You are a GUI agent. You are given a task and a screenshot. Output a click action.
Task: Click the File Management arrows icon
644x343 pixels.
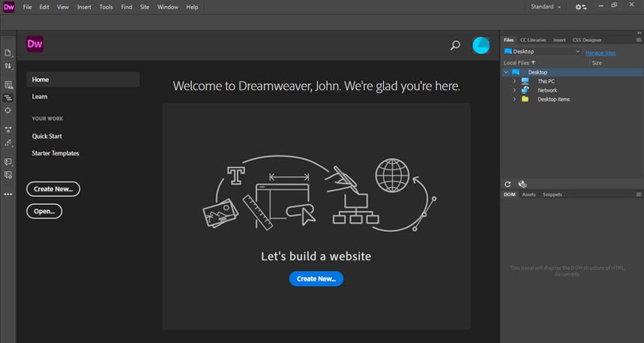7,66
